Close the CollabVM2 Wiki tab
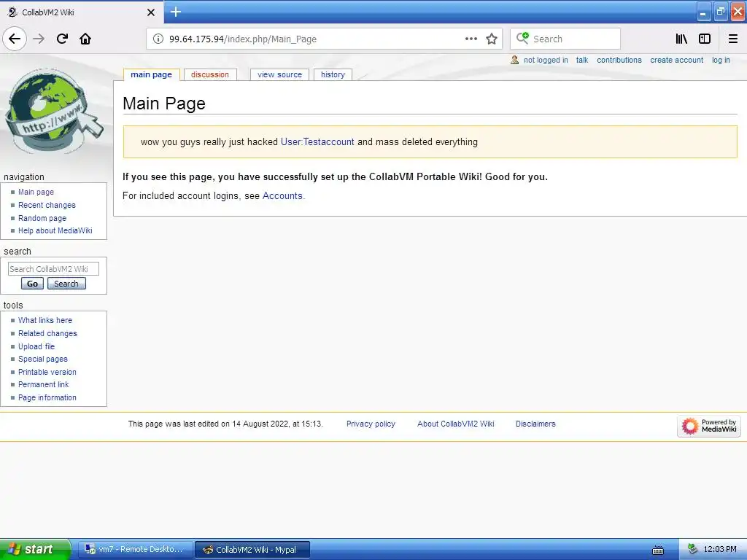 (x=150, y=12)
